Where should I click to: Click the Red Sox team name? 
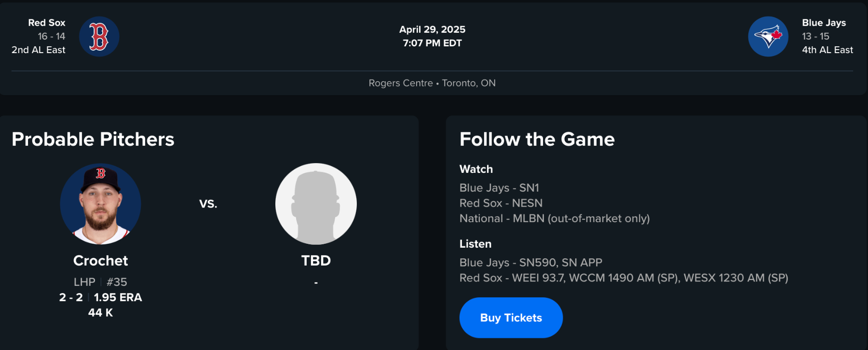[x=47, y=23]
